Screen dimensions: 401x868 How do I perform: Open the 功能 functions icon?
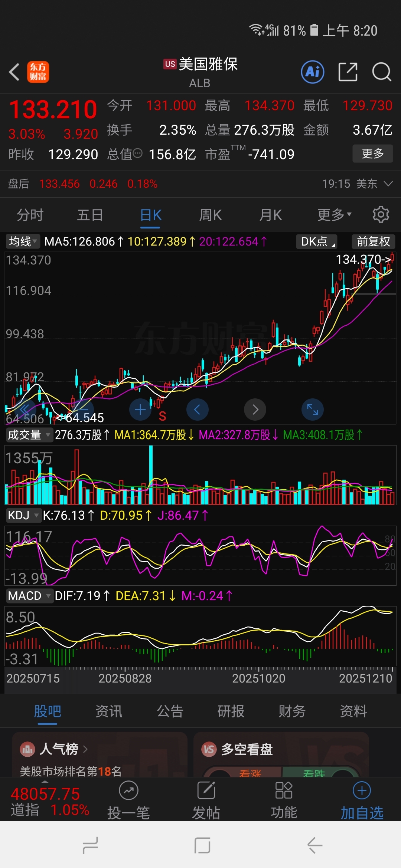pyautogui.click(x=284, y=791)
